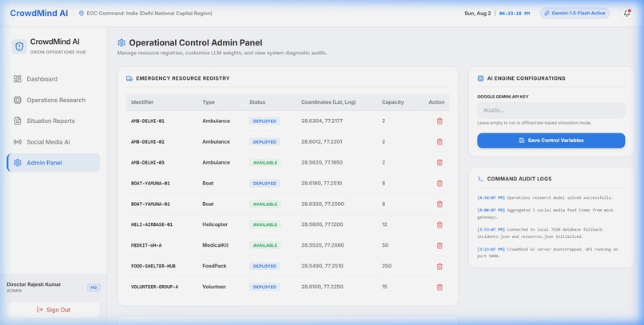Delete the HELI-AIRBASE-01 resource
Screen dimensions: 644x325
click(439, 224)
